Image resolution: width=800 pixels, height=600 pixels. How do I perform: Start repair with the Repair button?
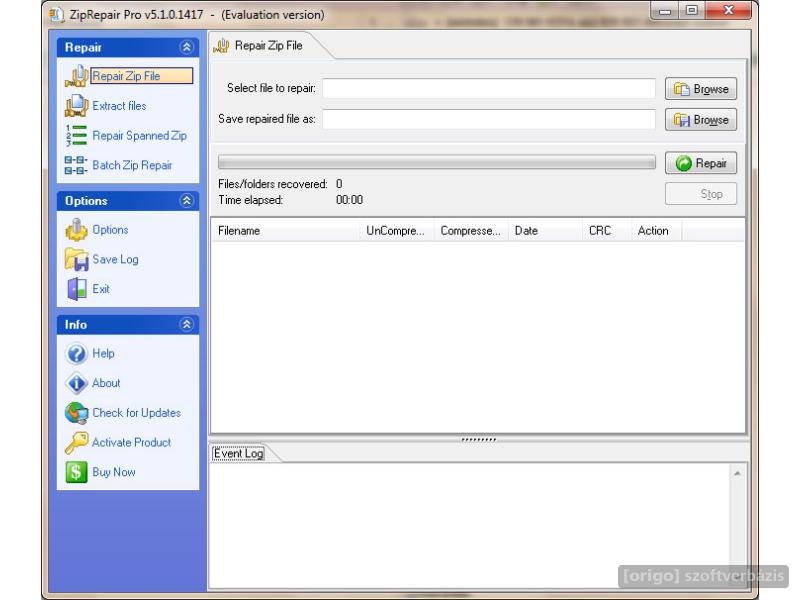click(701, 163)
